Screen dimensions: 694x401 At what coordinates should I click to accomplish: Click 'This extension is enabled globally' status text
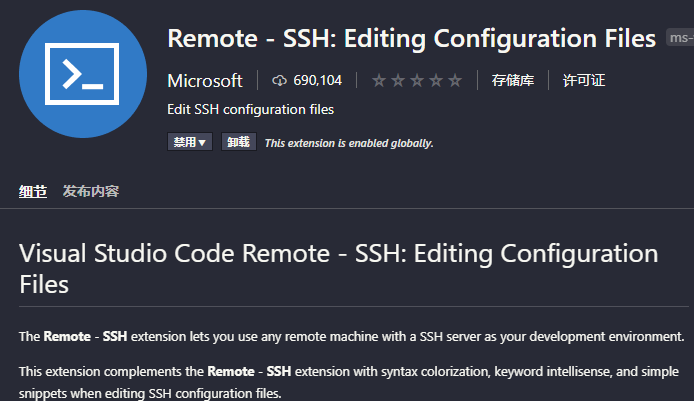(x=349, y=143)
